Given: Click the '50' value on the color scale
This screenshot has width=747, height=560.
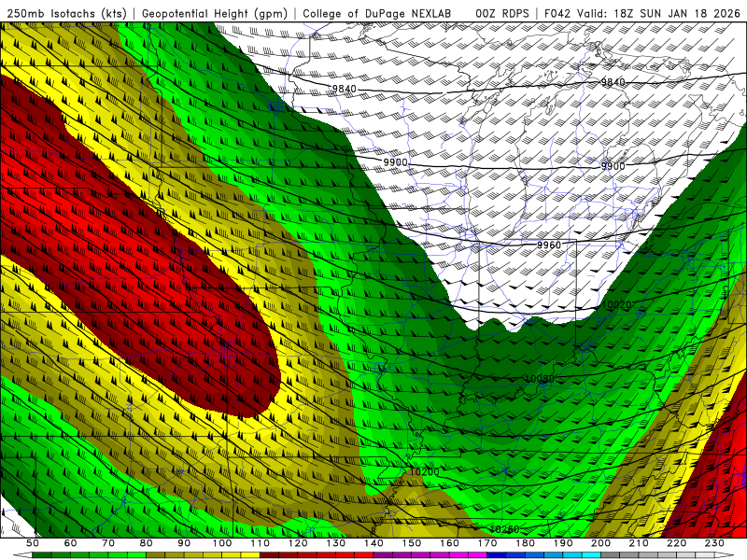Looking at the screenshot, I should pos(33,543).
